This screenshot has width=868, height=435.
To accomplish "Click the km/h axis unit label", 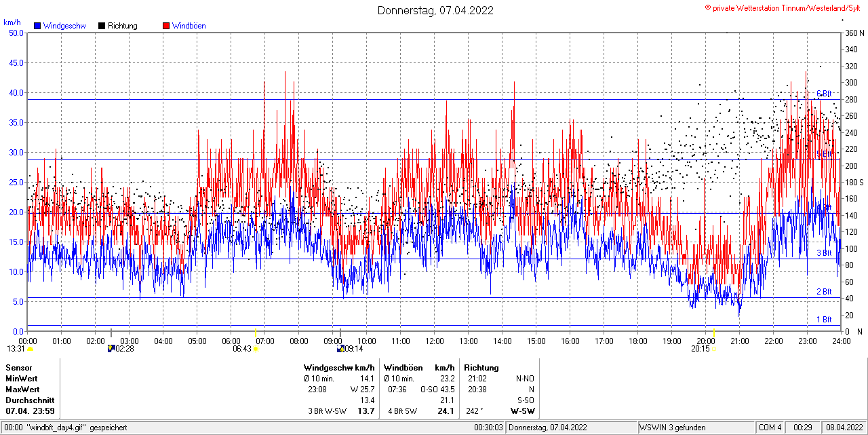I will pyautogui.click(x=12, y=22).
